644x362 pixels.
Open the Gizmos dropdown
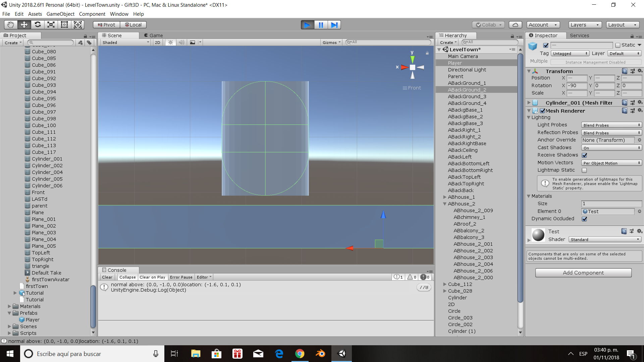[331, 42]
